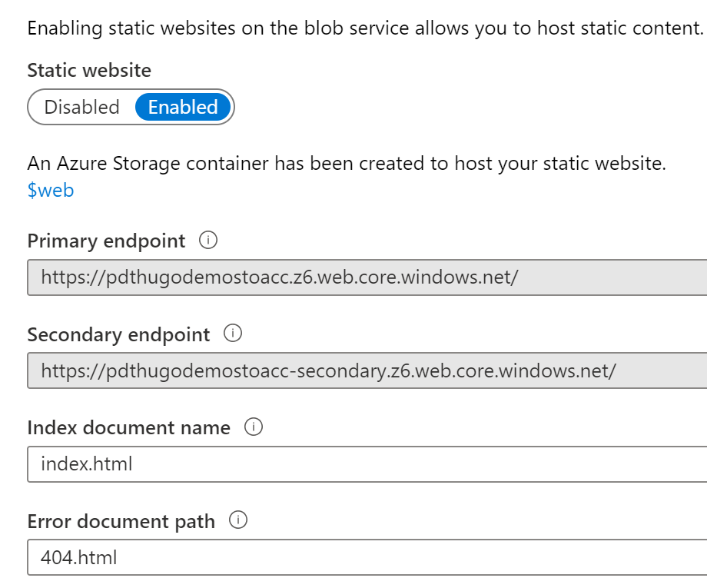707x588 pixels.
Task: Click the 'Azure Storage container has been created' message
Action: 346,164
